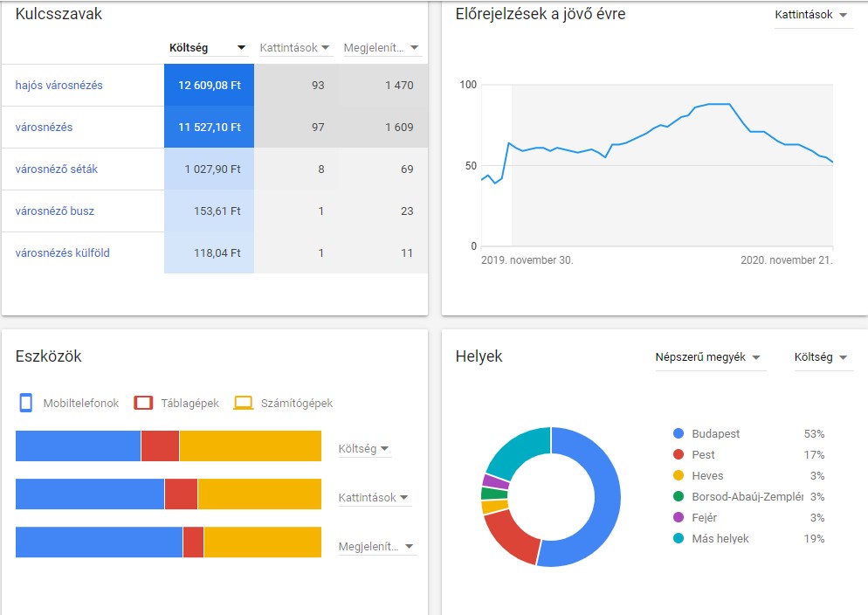Click the forecast line chart peak
The height and width of the screenshot is (615, 868).
(719, 104)
